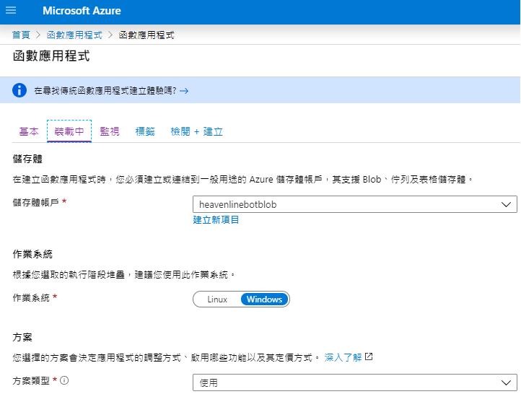This screenshot has width=521, height=420.
Task: Click the 建立新項目 link
Action: coord(216,219)
